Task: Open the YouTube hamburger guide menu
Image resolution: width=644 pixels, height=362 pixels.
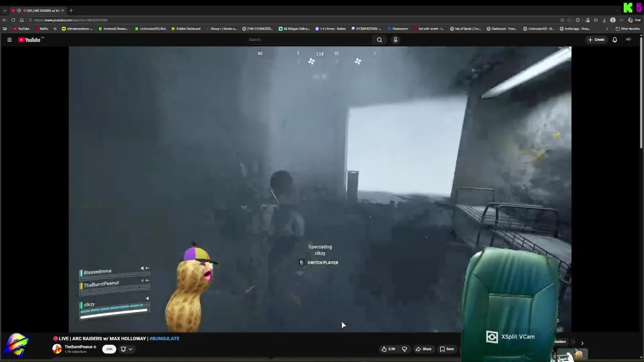Action: point(9,40)
